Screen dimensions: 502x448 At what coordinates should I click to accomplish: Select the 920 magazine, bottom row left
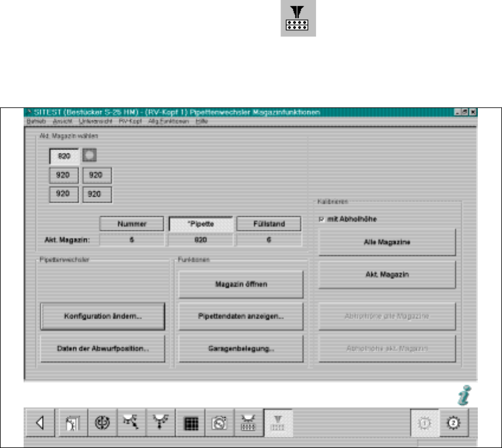click(x=64, y=194)
